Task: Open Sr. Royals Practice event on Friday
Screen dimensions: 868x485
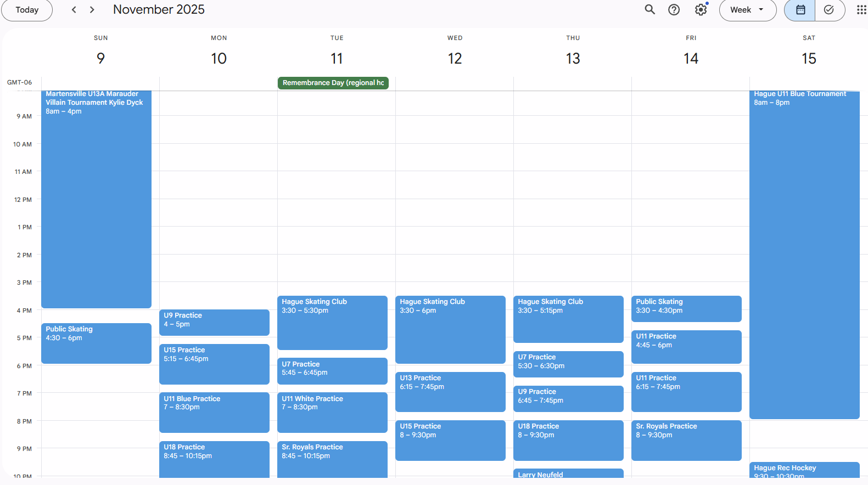Action: [x=686, y=440]
